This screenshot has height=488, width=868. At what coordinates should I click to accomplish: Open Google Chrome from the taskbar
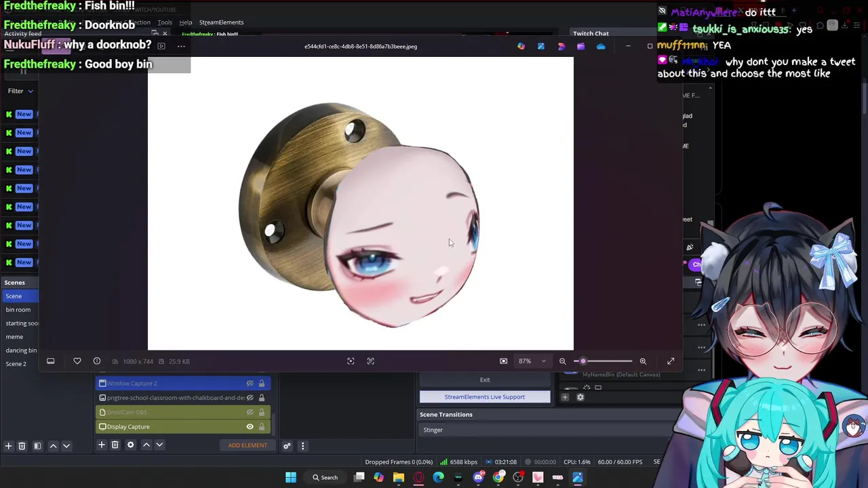[x=498, y=477]
